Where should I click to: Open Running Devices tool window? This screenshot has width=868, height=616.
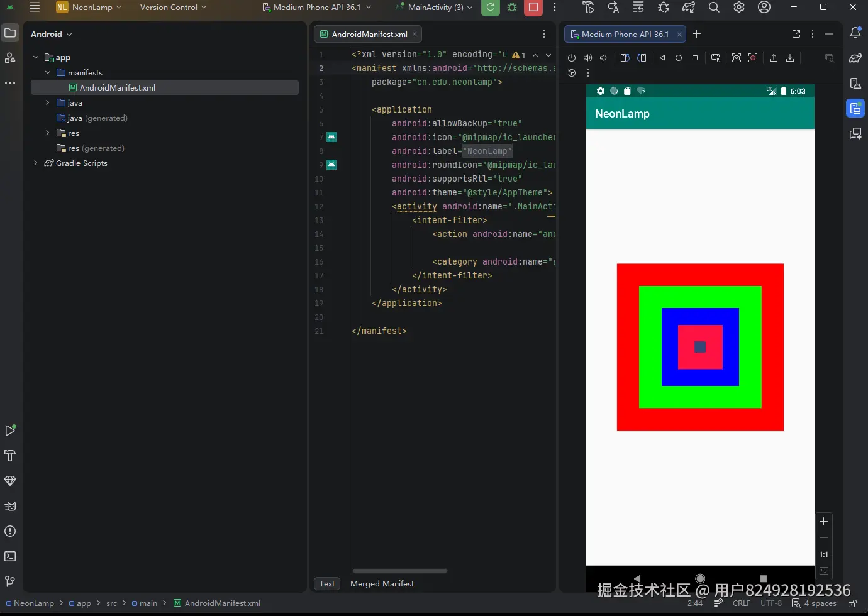click(855, 108)
